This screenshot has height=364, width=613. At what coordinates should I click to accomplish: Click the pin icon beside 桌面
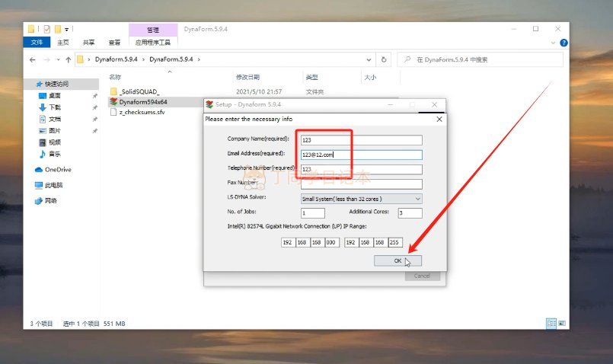point(94,96)
